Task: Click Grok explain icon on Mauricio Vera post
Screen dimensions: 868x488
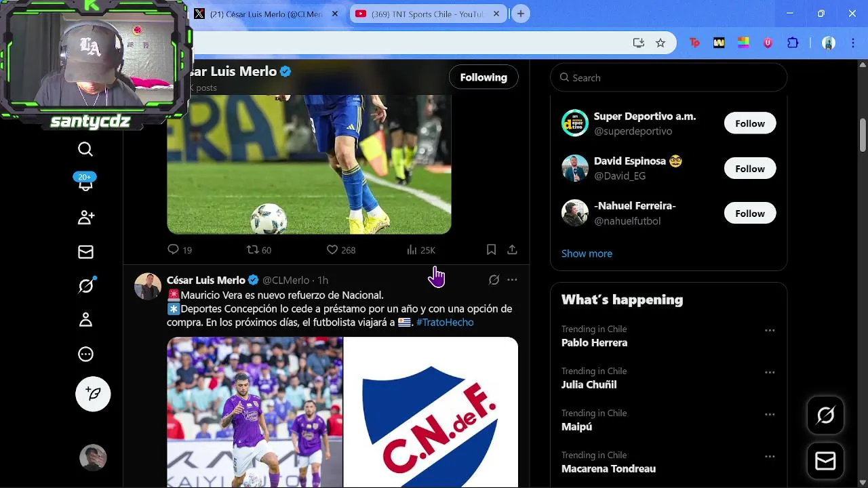Action: (494, 280)
